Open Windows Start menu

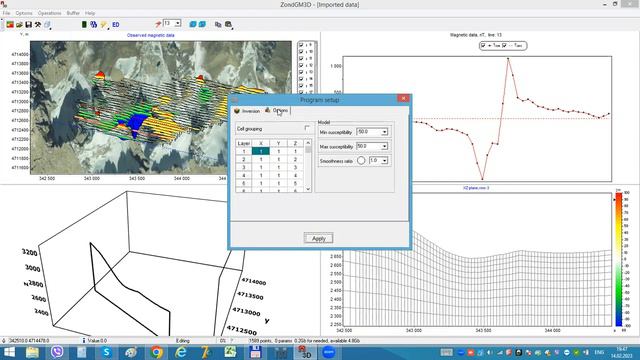pos(9,352)
